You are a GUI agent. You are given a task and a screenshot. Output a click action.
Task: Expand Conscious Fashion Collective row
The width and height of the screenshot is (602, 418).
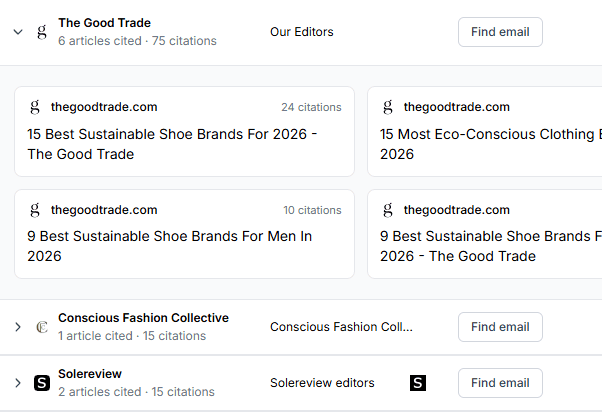(x=18, y=327)
